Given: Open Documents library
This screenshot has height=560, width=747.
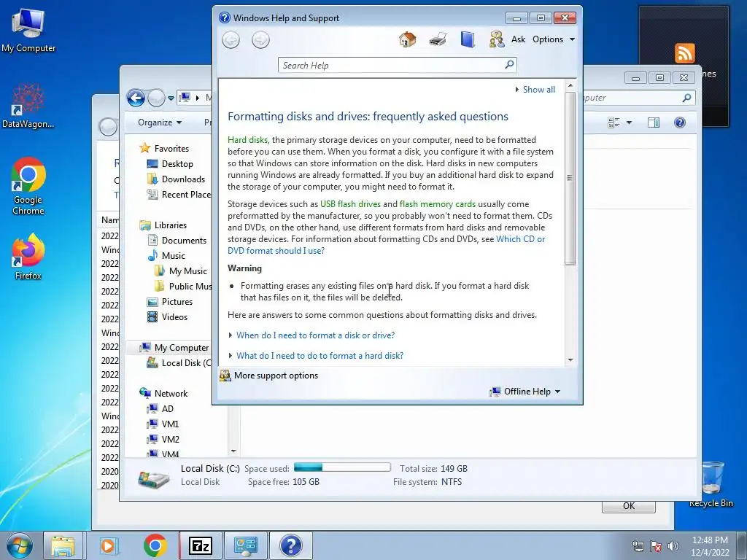Looking at the screenshot, I should [184, 241].
